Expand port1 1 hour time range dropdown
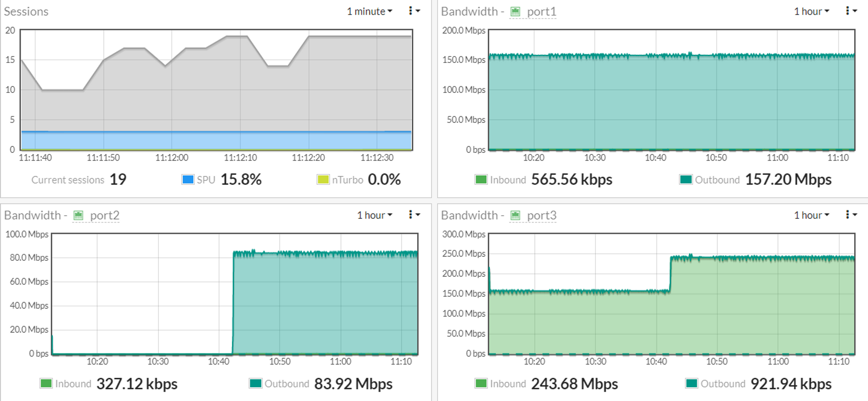This screenshot has height=401, width=868. point(811,11)
